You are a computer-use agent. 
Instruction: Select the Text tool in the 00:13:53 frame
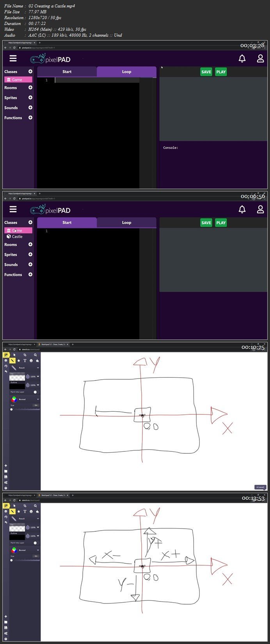click(x=25, y=511)
